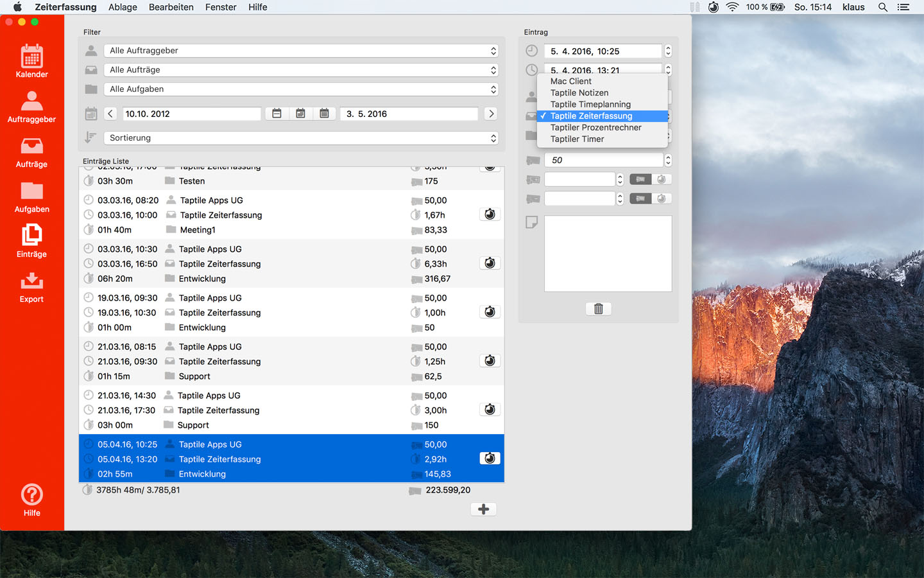Viewport: 924px width, 578px height.
Task: Adjust the entry start time stepper
Action: coord(668,51)
